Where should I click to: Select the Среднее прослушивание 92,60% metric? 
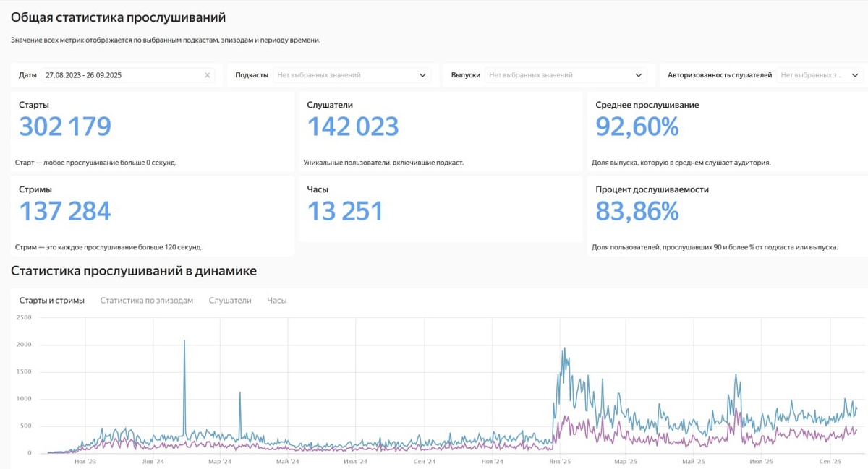[637, 126]
